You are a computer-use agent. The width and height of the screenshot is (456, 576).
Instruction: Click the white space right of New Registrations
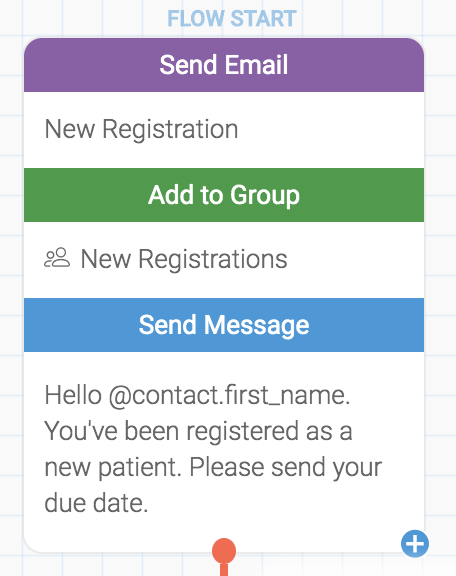click(355, 259)
